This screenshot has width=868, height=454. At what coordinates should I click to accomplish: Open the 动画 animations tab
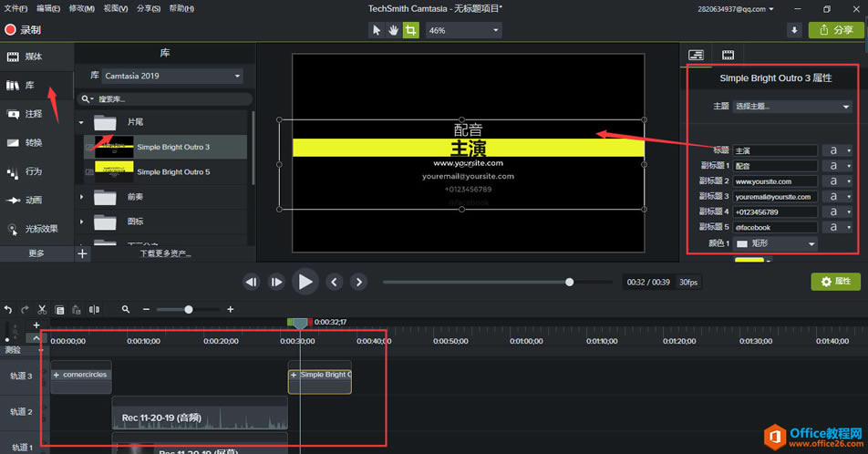36,200
